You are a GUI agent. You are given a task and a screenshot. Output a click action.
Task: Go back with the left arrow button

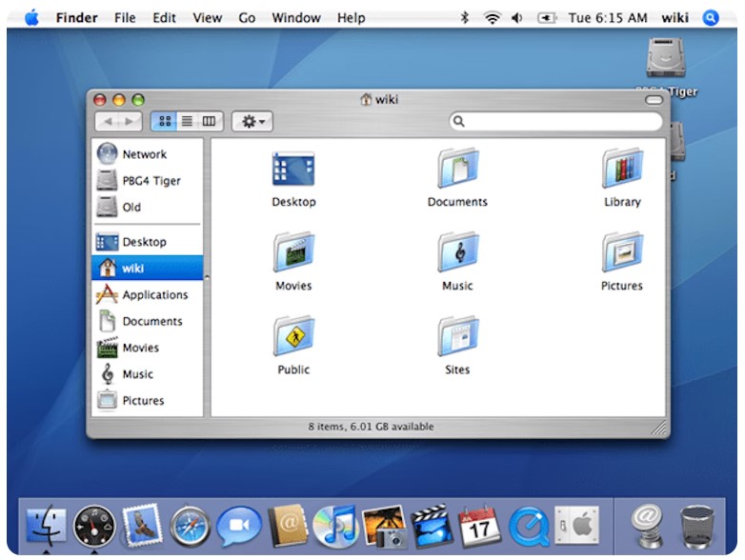[108, 122]
